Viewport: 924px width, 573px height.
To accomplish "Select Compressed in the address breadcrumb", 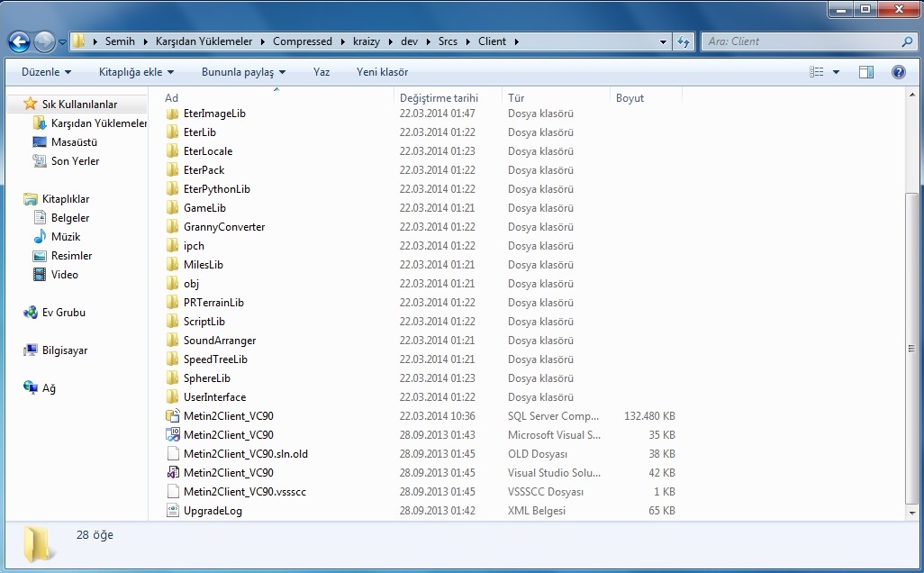I will [x=303, y=41].
